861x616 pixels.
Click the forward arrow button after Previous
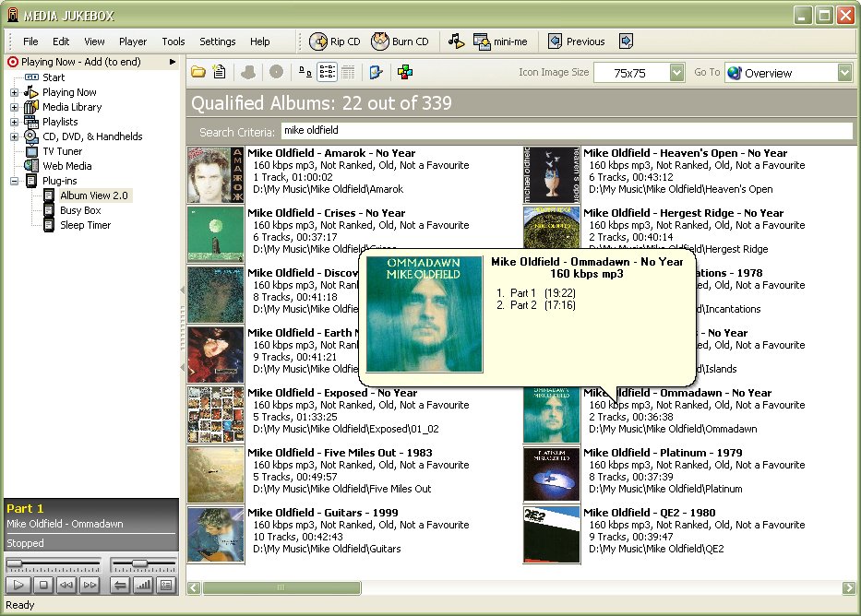[x=626, y=41]
